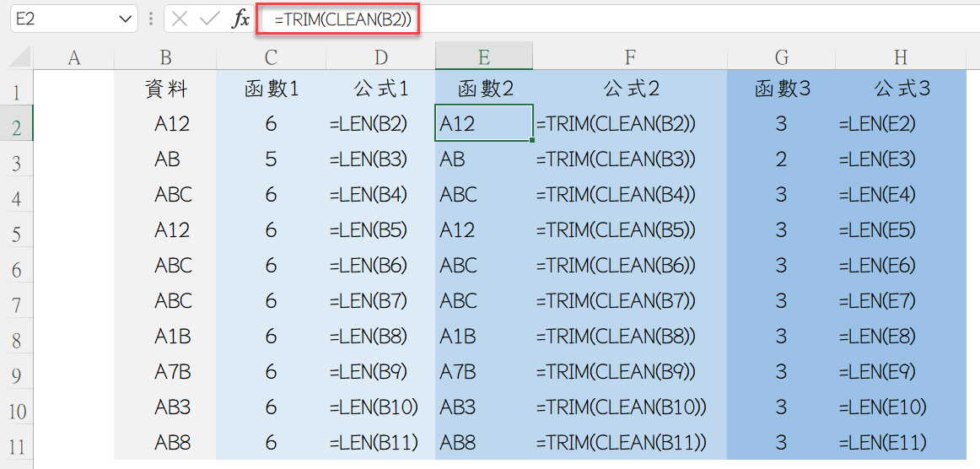Click the Name Box showing E2
980x469 pixels.
[x=73, y=19]
